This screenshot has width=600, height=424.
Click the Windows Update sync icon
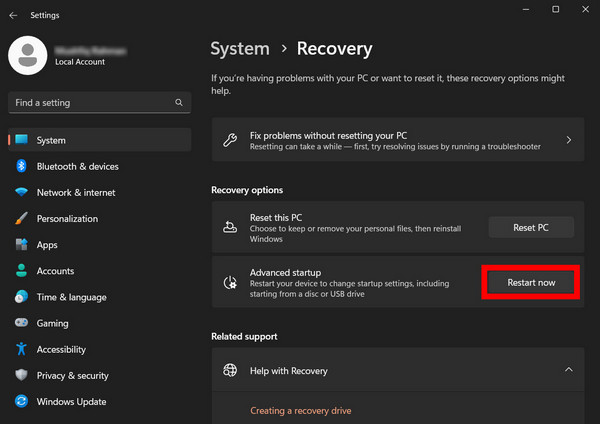coord(21,401)
